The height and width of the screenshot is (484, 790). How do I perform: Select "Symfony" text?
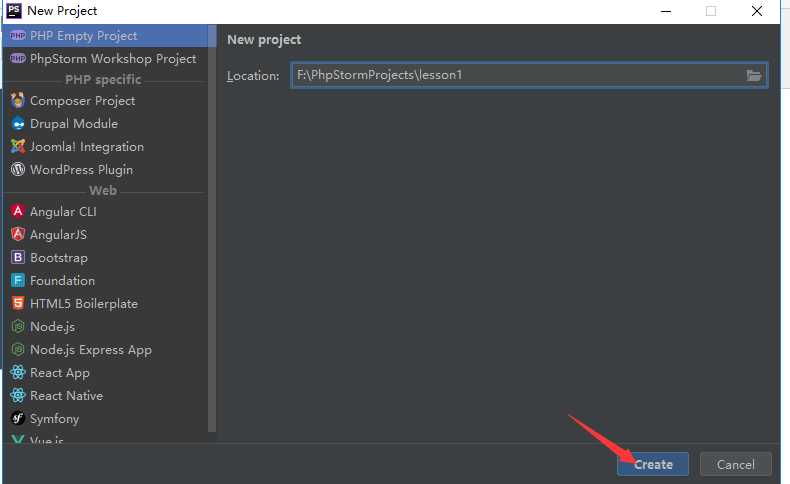54,419
